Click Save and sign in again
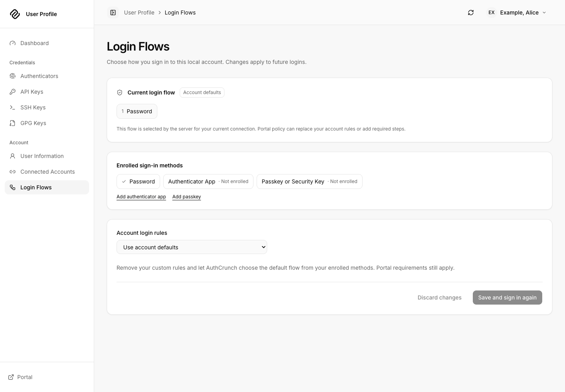The height and width of the screenshot is (392, 565). (507, 298)
